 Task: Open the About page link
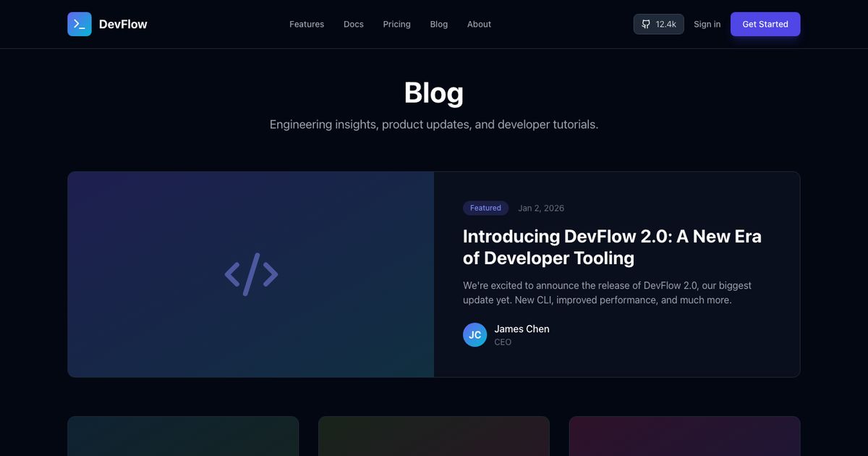click(x=479, y=24)
